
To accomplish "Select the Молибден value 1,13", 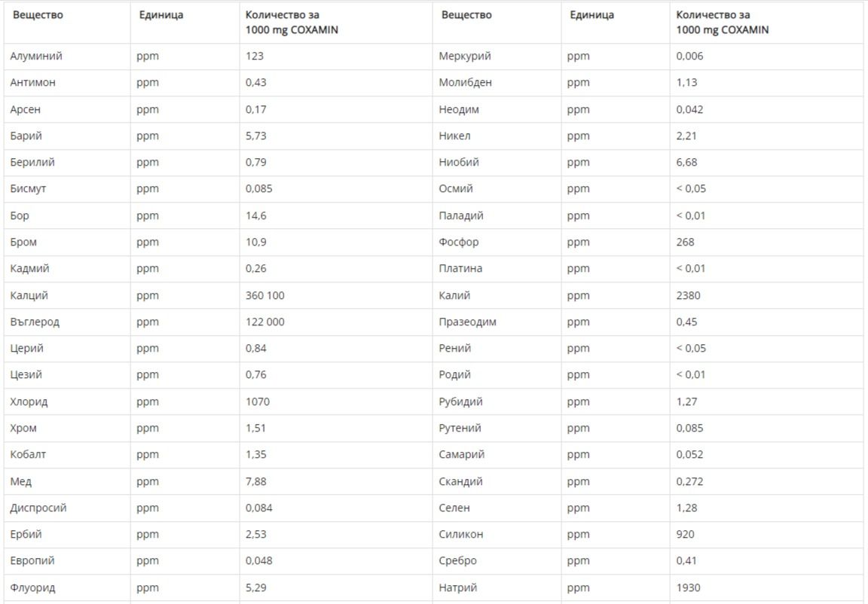I will pos(686,83).
